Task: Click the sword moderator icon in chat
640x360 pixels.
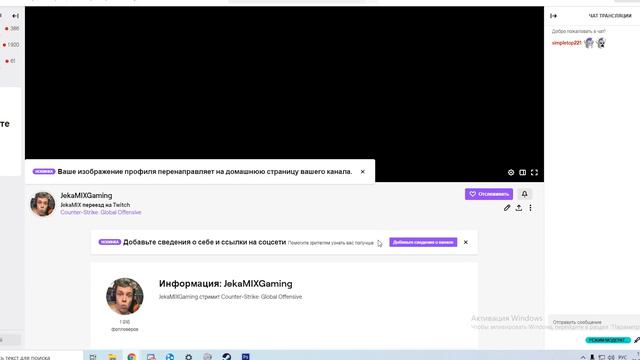Action: pyautogui.click(x=637, y=340)
